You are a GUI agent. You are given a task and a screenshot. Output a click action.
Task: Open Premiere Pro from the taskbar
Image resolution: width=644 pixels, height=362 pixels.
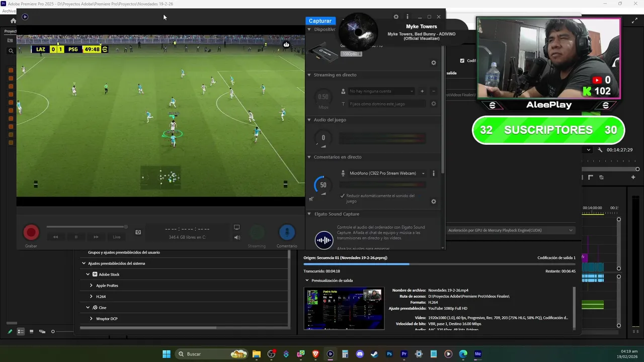coord(404,354)
